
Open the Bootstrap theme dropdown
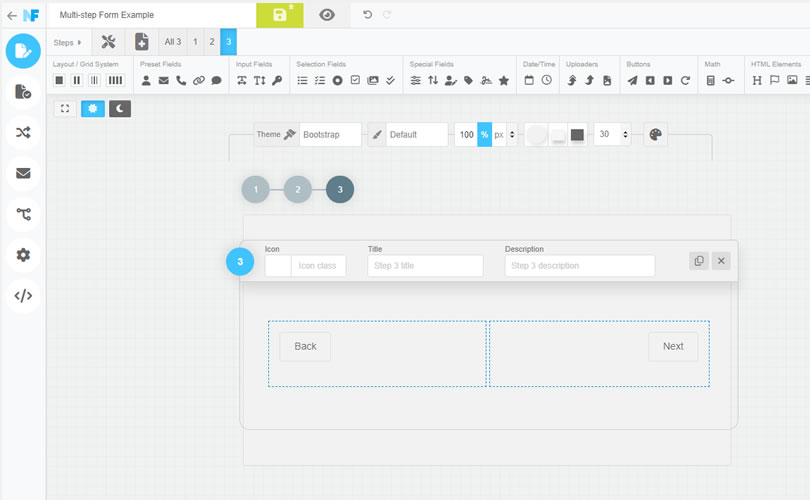click(330, 134)
